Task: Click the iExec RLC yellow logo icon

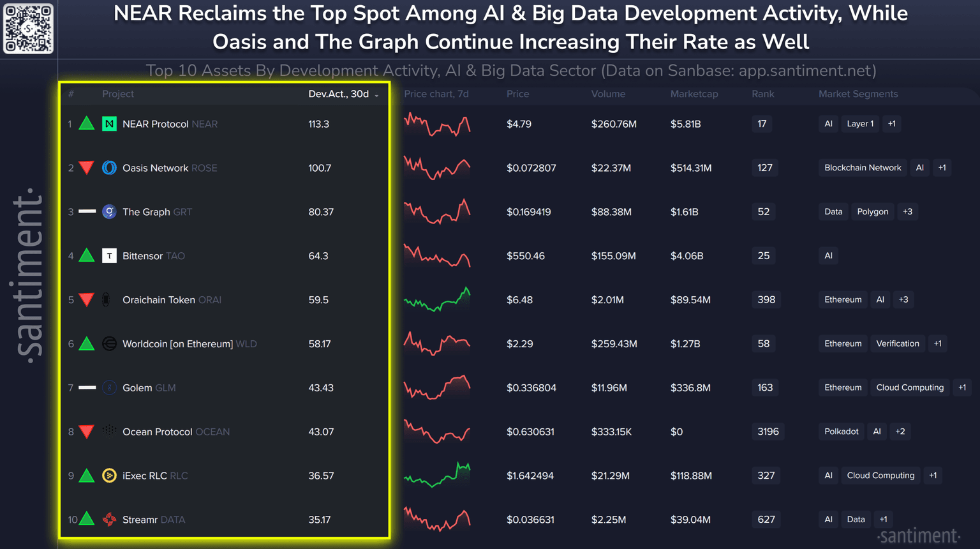Action: click(x=109, y=476)
